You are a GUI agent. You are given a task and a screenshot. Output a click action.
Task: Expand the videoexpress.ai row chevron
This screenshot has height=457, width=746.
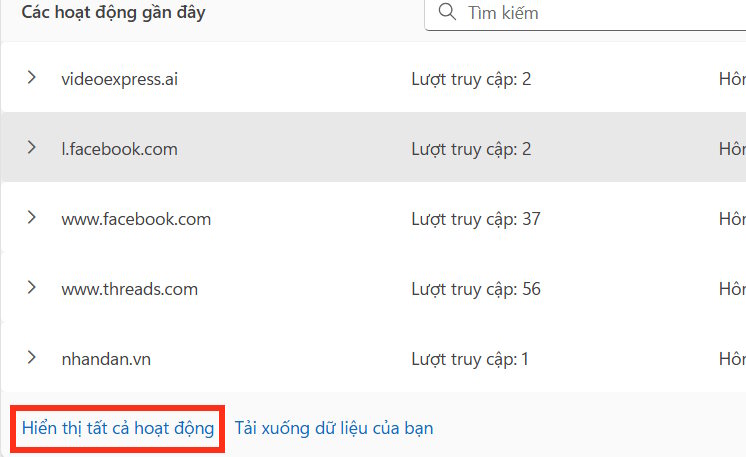pos(31,78)
